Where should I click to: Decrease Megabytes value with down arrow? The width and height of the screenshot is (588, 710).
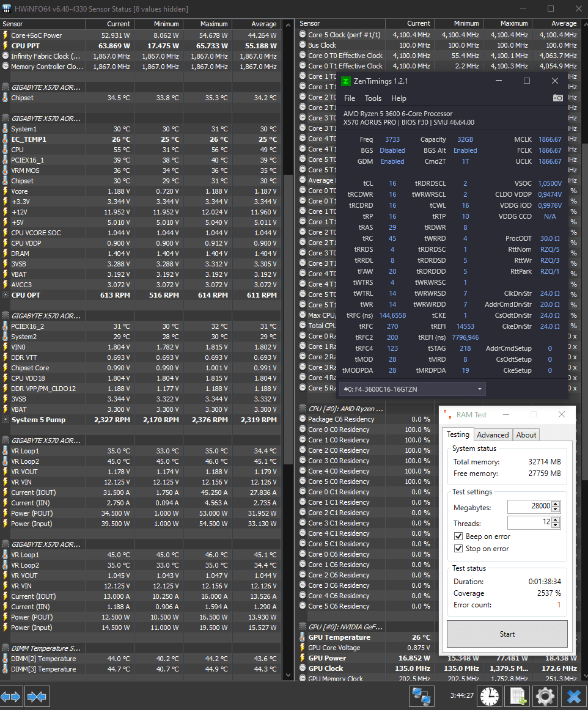556,510
